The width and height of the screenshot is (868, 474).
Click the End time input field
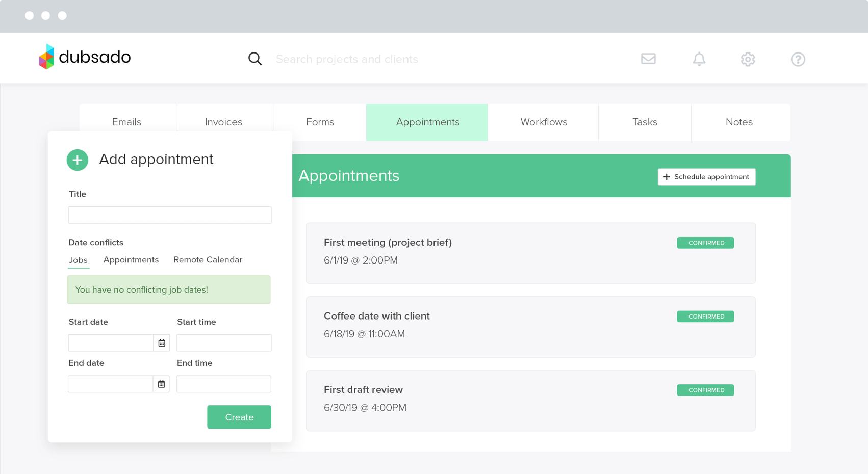(223, 384)
